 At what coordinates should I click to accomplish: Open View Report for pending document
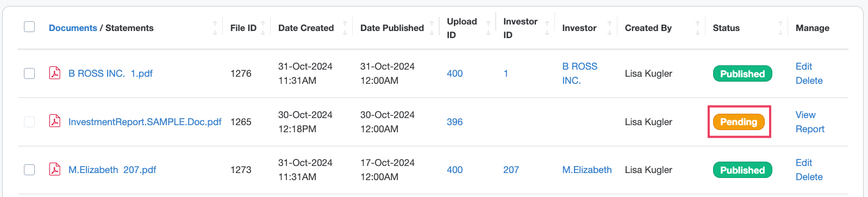pos(810,122)
